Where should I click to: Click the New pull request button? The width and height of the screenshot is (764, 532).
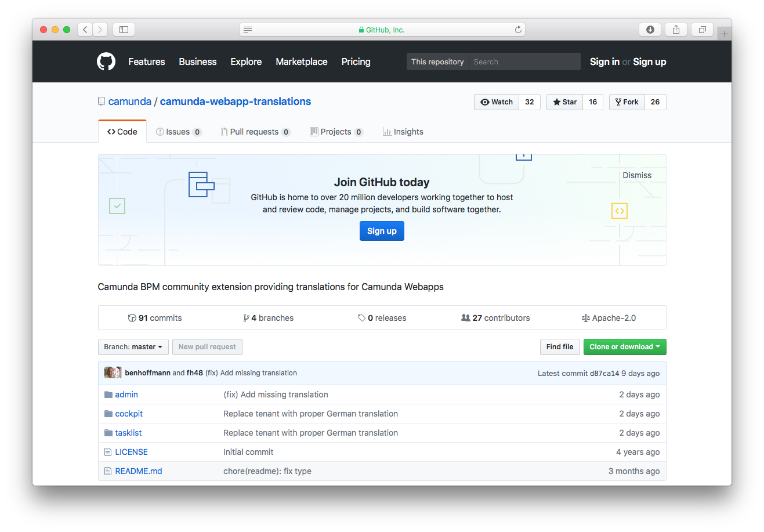tap(207, 347)
